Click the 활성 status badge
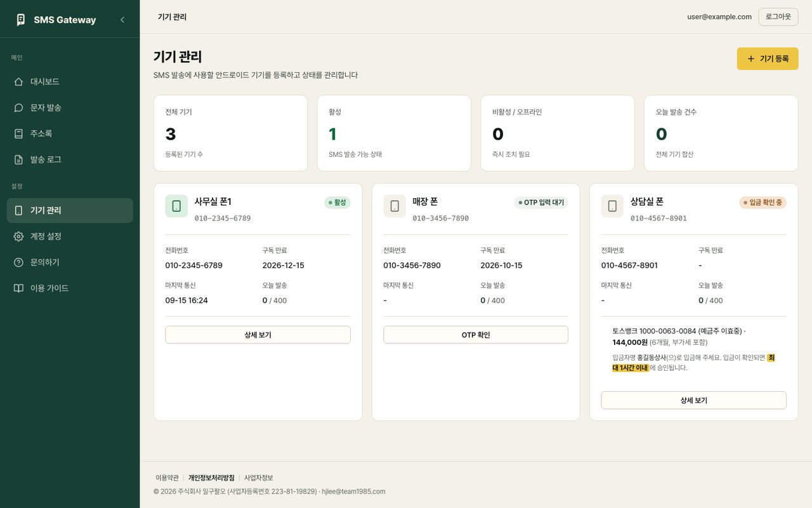Image resolution: width=812 pixels, height=508 pixels. (x=337, y=203)
